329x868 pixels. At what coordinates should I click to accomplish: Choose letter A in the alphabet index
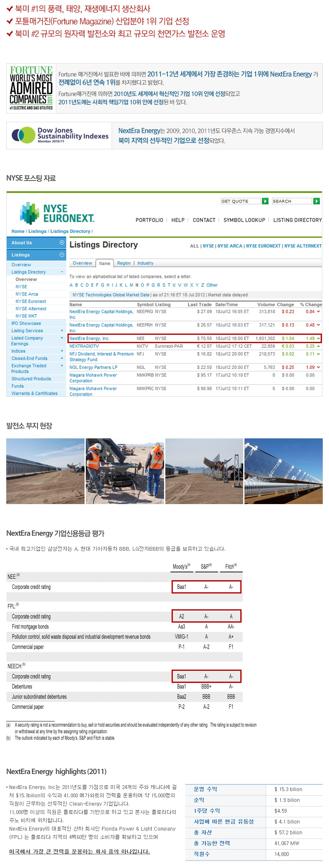[x=71, y=285]
